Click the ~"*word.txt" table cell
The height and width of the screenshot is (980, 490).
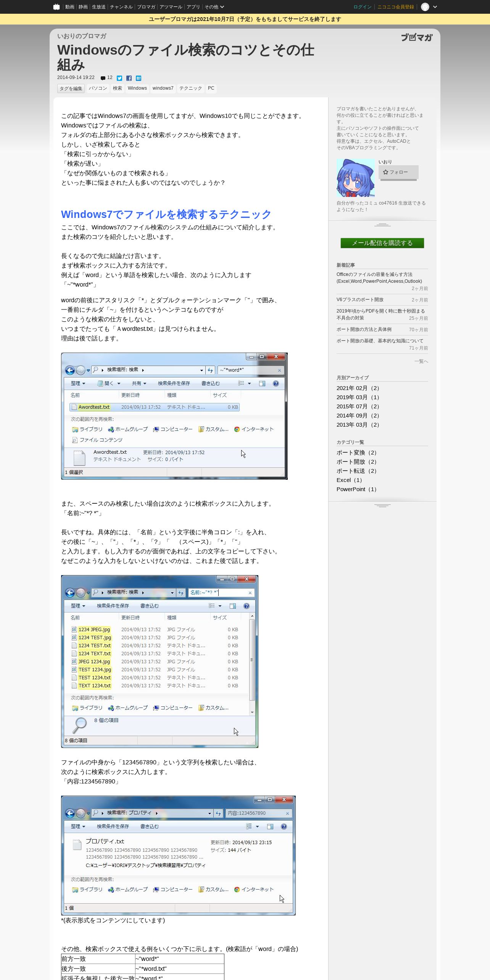coord(179,969)
